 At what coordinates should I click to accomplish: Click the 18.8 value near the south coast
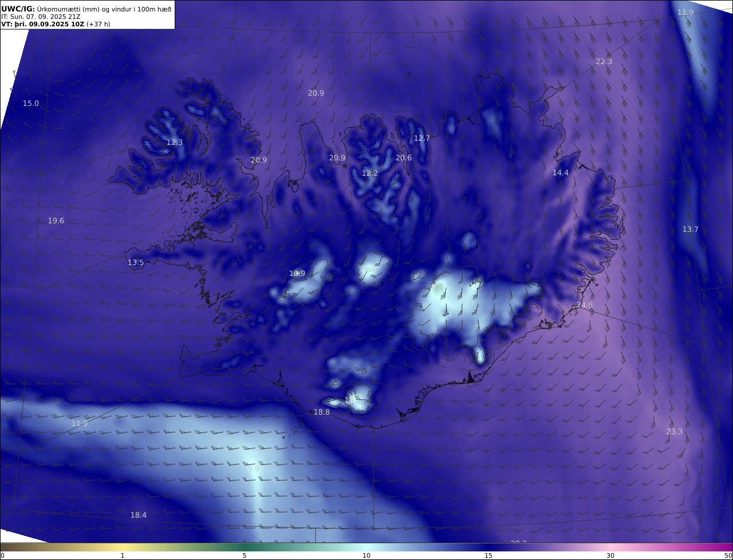coord(322,412)
